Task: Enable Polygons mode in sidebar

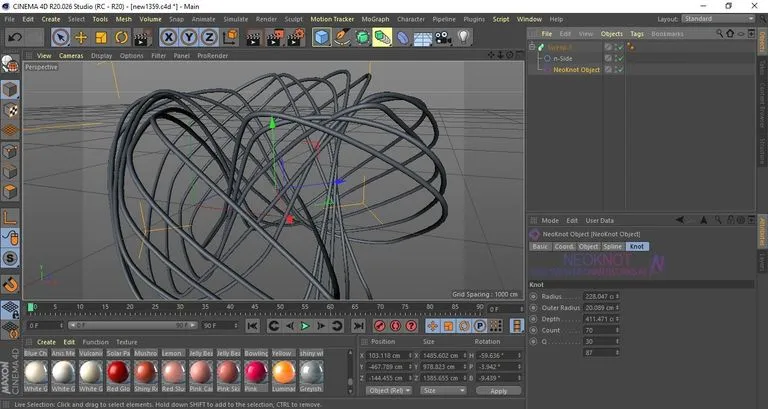Action: [x=10, y=192]
